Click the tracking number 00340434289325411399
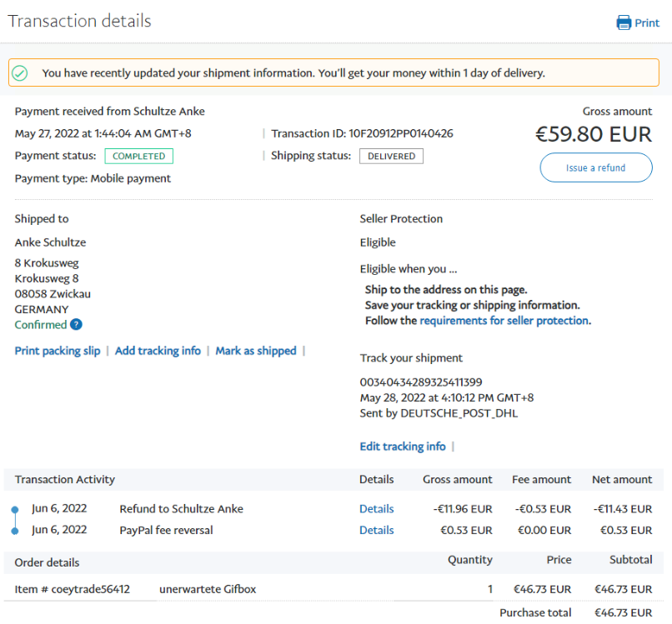This screenshot has height=624, width=672. pos(420,382)
